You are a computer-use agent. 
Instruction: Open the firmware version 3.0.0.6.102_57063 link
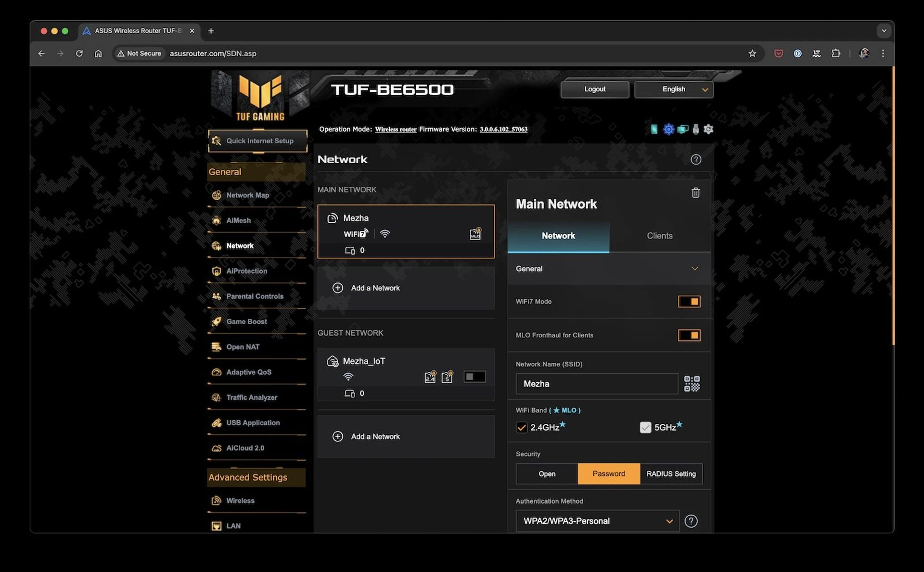[503, 129]
